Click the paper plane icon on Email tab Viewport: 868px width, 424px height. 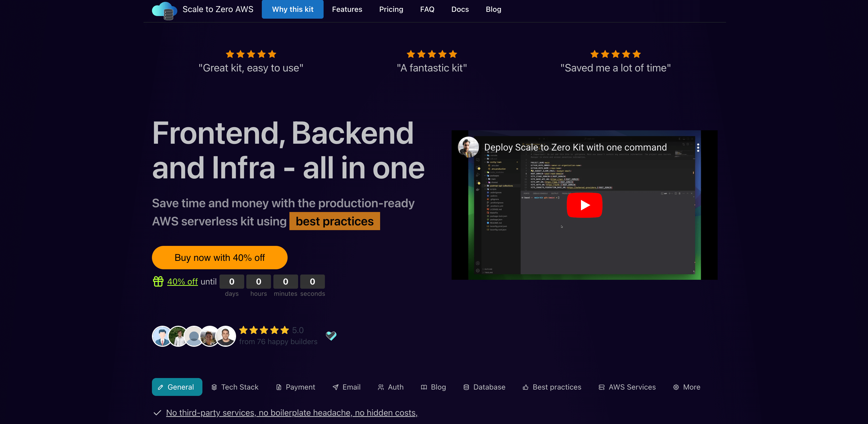point(336,387)
